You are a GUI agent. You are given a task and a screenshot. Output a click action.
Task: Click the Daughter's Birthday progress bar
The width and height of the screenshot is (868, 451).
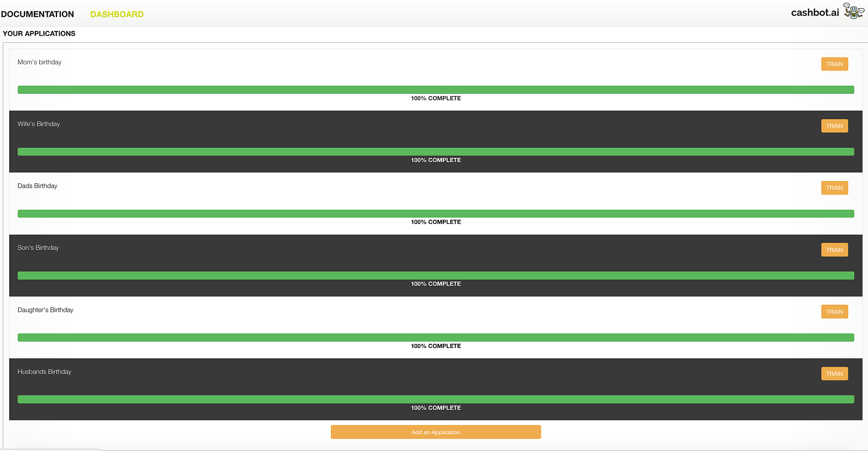pyautogui.click(x=436, y=337)
